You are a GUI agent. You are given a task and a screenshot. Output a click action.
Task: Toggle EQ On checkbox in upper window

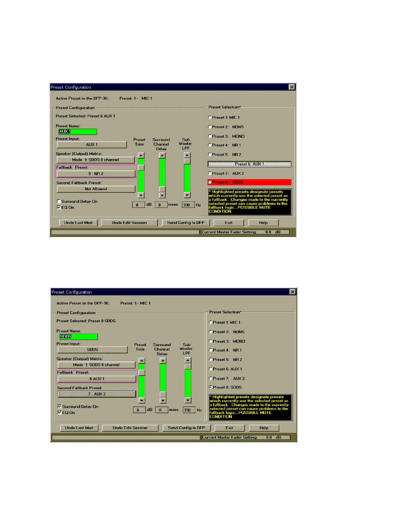(65, 207)
